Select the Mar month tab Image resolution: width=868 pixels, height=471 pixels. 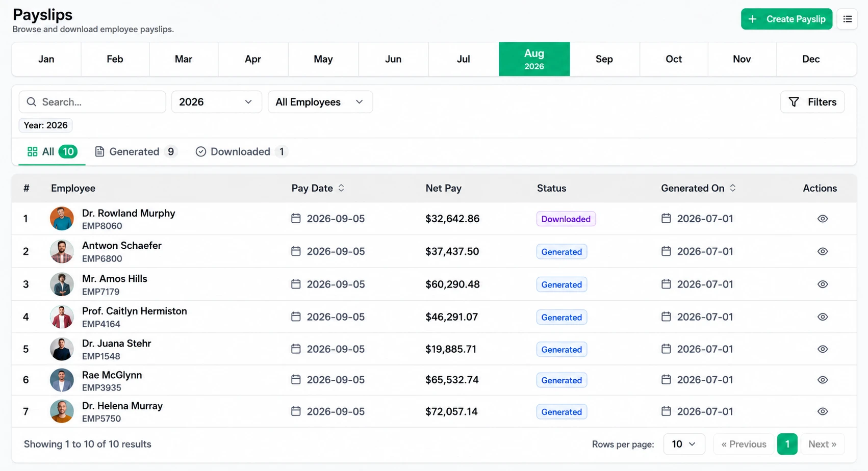184,59
